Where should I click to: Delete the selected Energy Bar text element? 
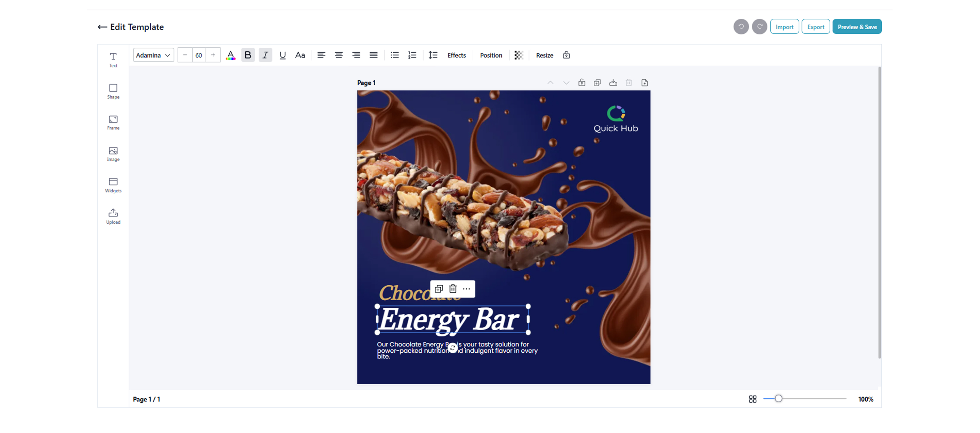point(453,289)
